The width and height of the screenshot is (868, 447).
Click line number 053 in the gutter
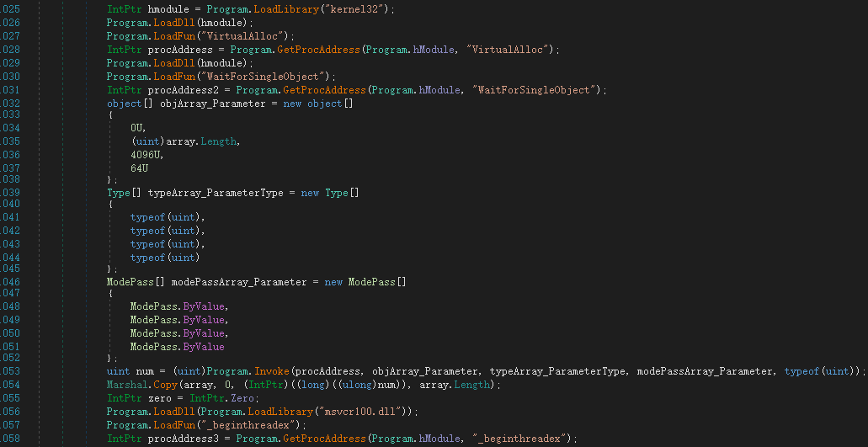point(10,372)
